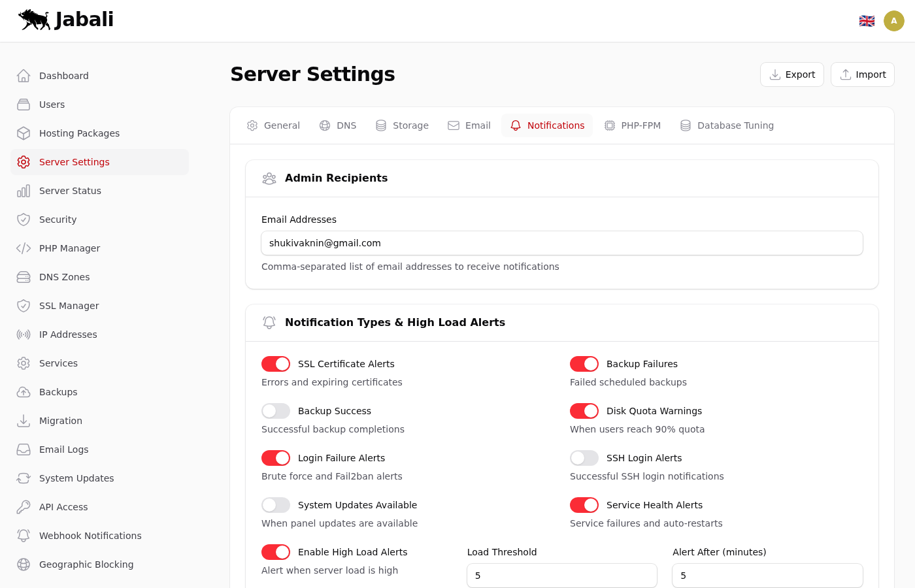Open the user avatar menu

click(x=893, y=21)
